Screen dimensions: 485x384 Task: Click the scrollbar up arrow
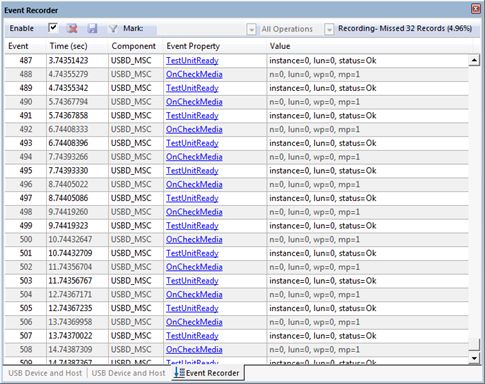coord(474,61)
